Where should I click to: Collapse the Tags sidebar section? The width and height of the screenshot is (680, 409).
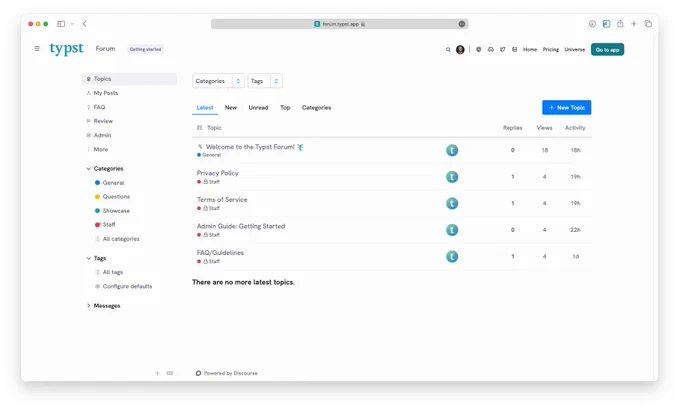[96, 258]
